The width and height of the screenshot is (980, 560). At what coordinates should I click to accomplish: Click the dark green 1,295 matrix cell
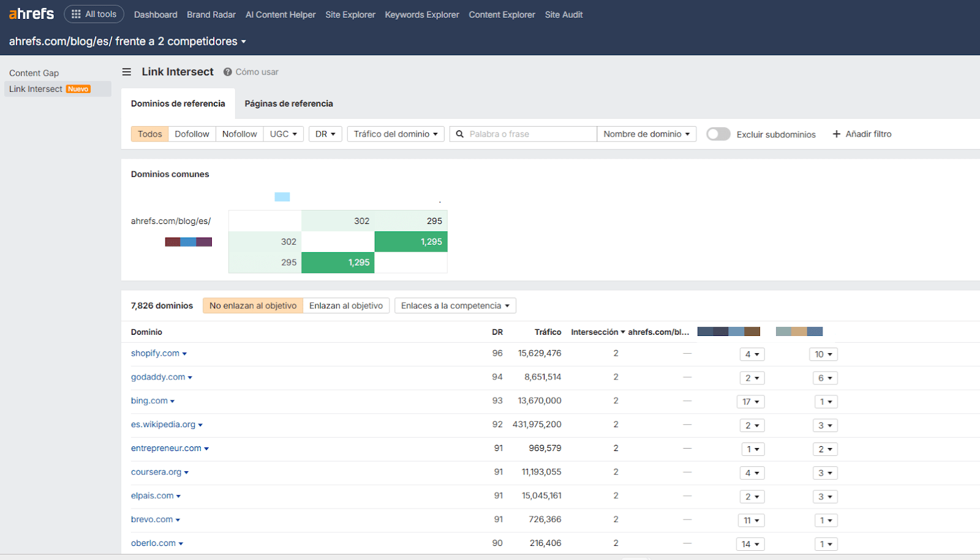(x=411, y=242)
